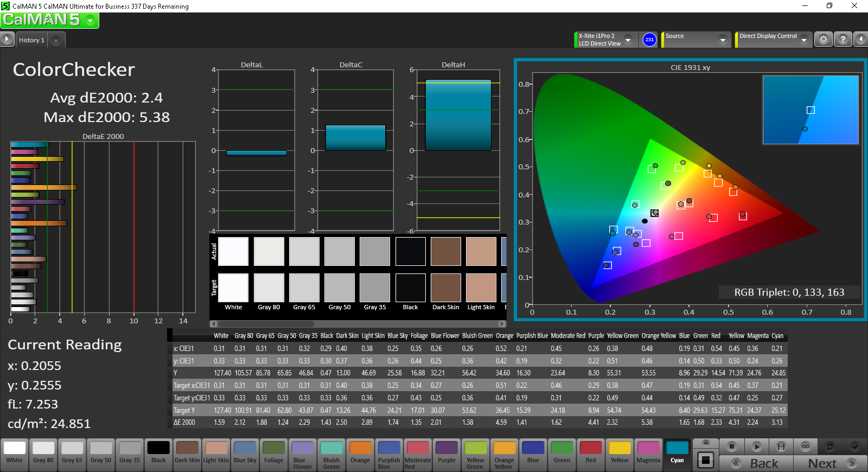Click the black pattern window square button
The image size is (868, 472).
pos(705,460)
